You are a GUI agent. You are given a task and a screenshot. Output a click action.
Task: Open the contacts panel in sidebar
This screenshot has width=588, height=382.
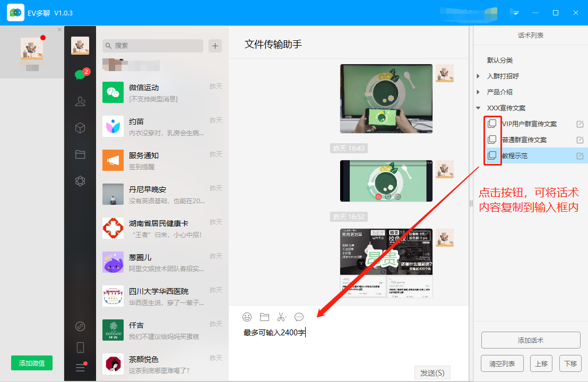pyautogui.click(x=80, y=101)
